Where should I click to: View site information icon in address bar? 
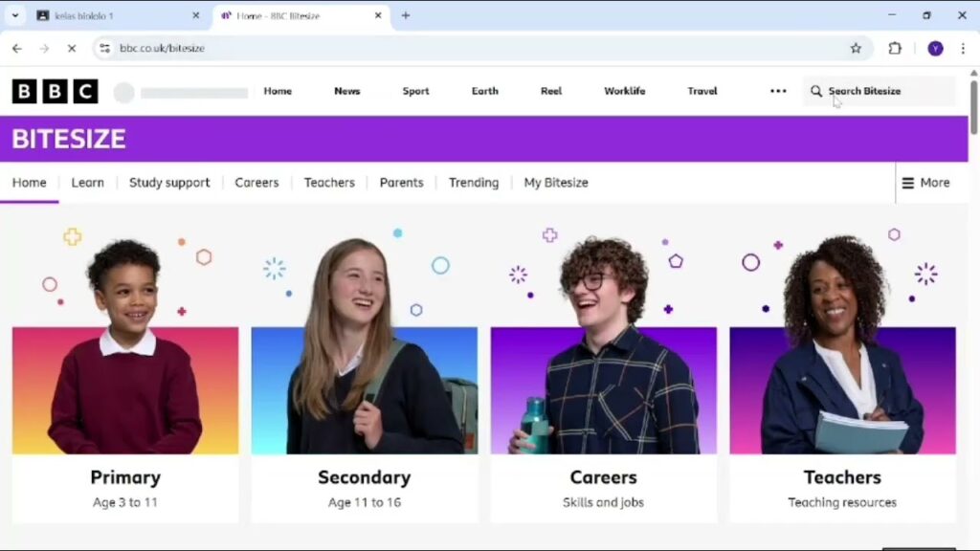click(x=105, y=48)
